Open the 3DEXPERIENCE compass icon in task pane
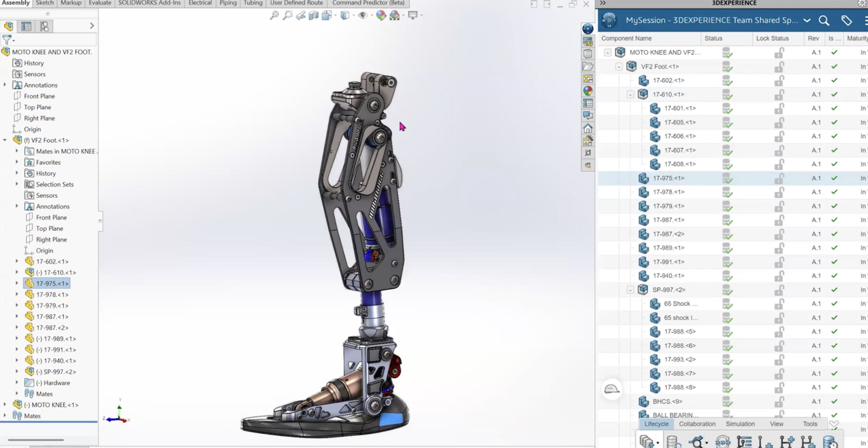The width and height of the screenshot is (868, 448). [x=588, y=29]
